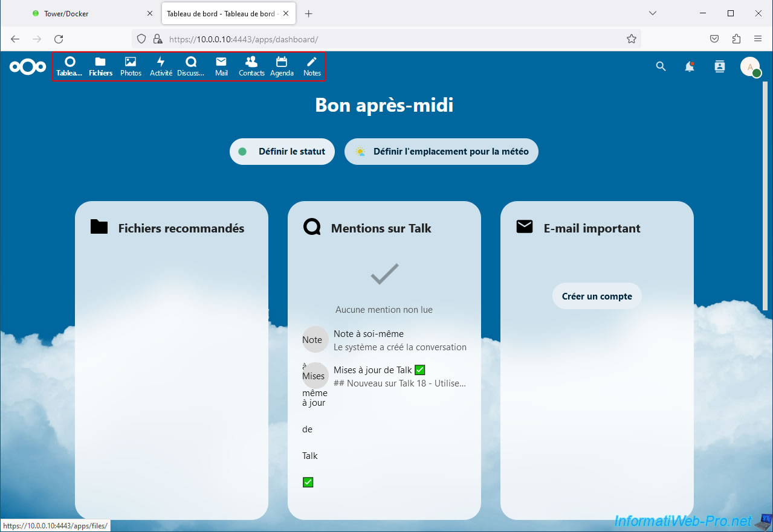Open the user avatar menu
The image size is (773, 532).
pyautogui.click(x=750, y=66)
